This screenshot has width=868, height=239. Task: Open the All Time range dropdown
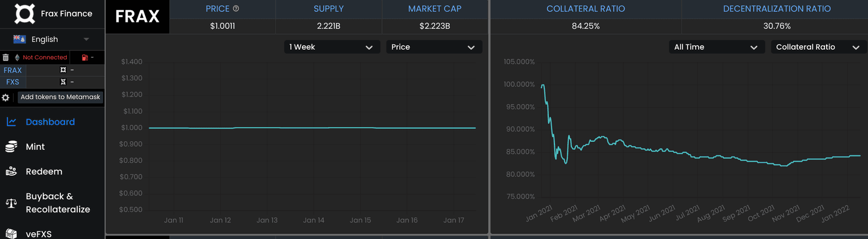[715, 47]
